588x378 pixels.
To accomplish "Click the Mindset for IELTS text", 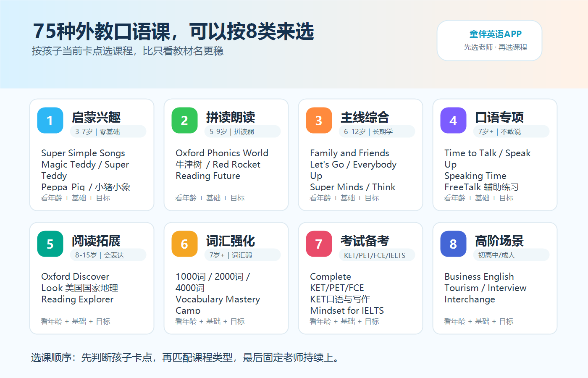I will pos(347,311).
